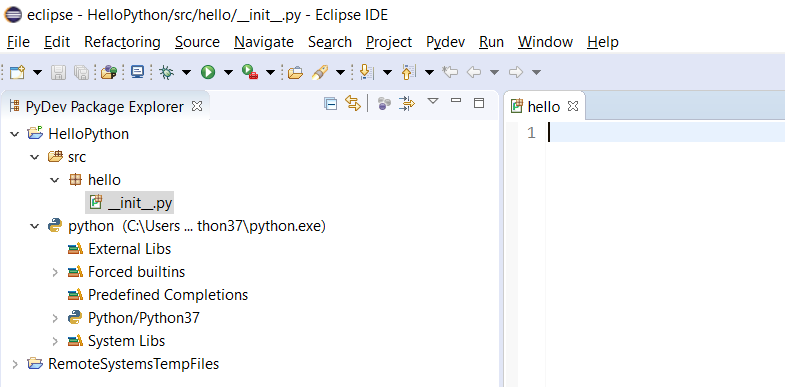Expand the RemoteSystemsTempFiles project
The height and width of the screenshot is (387, 785).
[15, 364]
